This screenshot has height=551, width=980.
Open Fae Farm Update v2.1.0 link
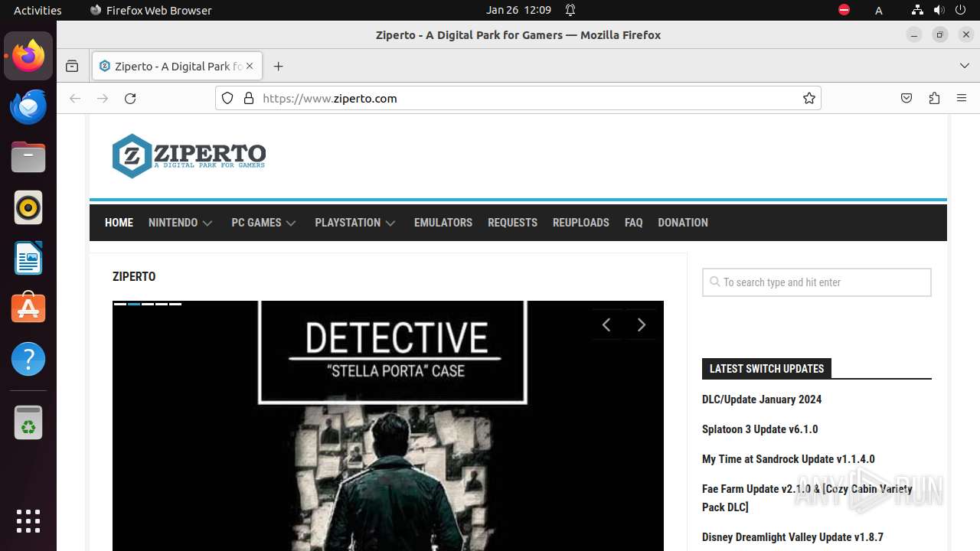(x=807, y=497)
